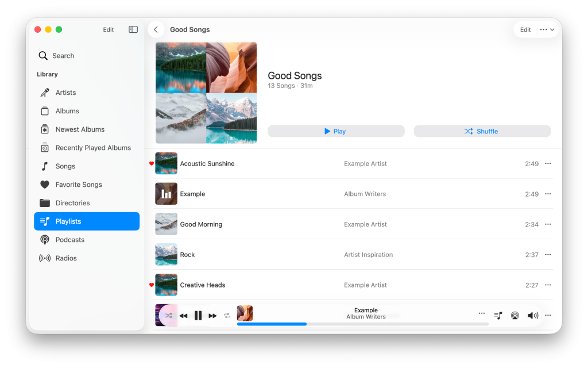
Task: Click the Radios sidebar icon
Action: pos(45,258)
